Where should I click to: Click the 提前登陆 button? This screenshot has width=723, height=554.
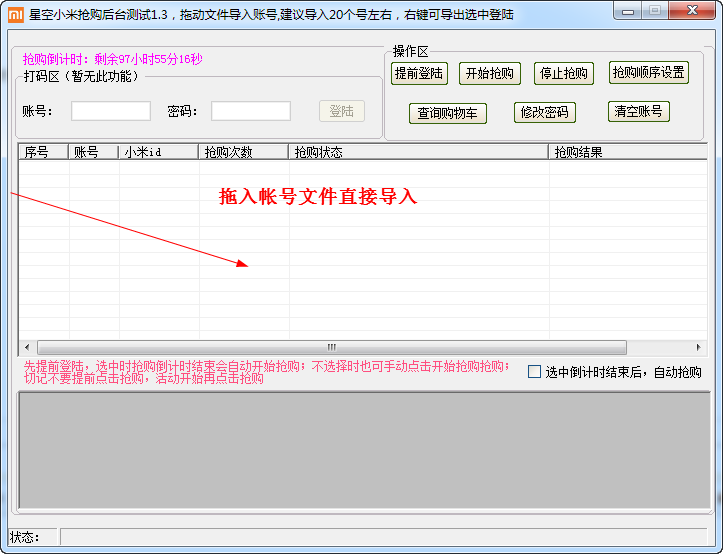[419, 73]
